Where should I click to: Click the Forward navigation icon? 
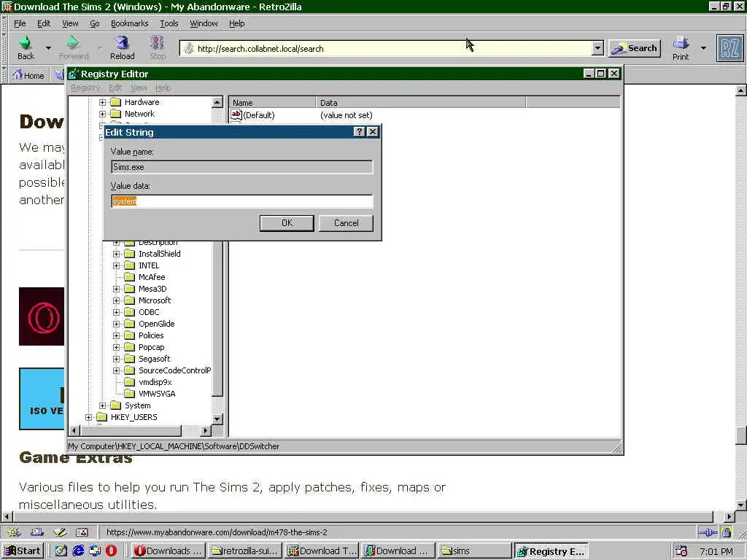(x=73, y=43)
